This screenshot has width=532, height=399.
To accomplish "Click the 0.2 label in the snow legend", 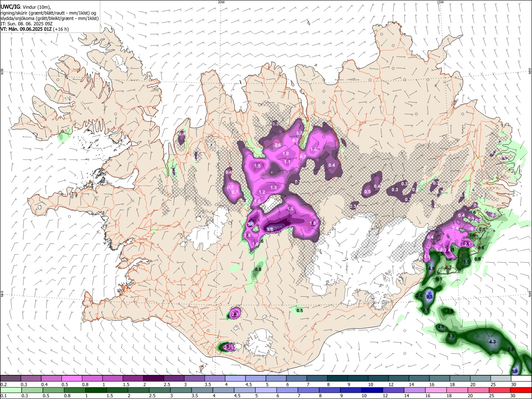I will [x=3, y=384].
